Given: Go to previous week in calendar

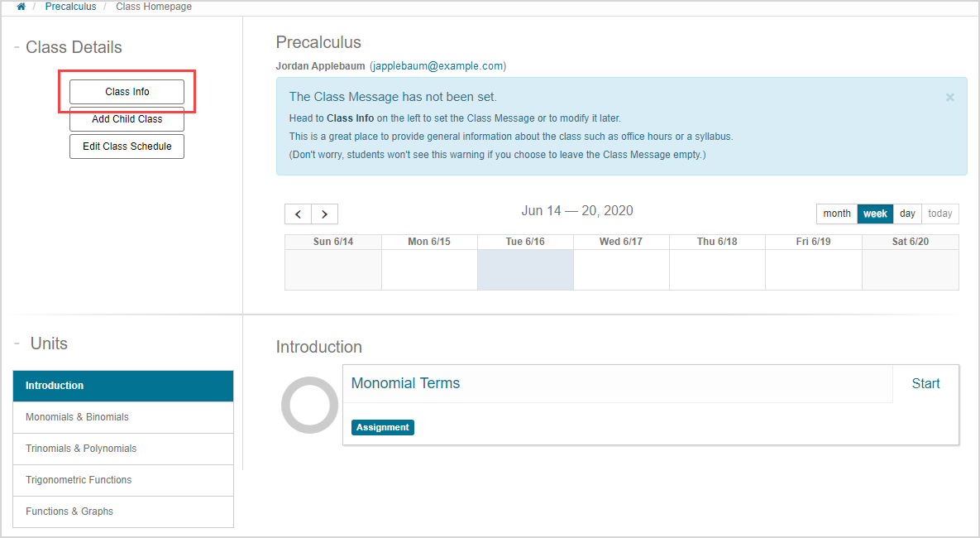Looking at the screenshot, I should pyautogui.click(x=298, y=214).
